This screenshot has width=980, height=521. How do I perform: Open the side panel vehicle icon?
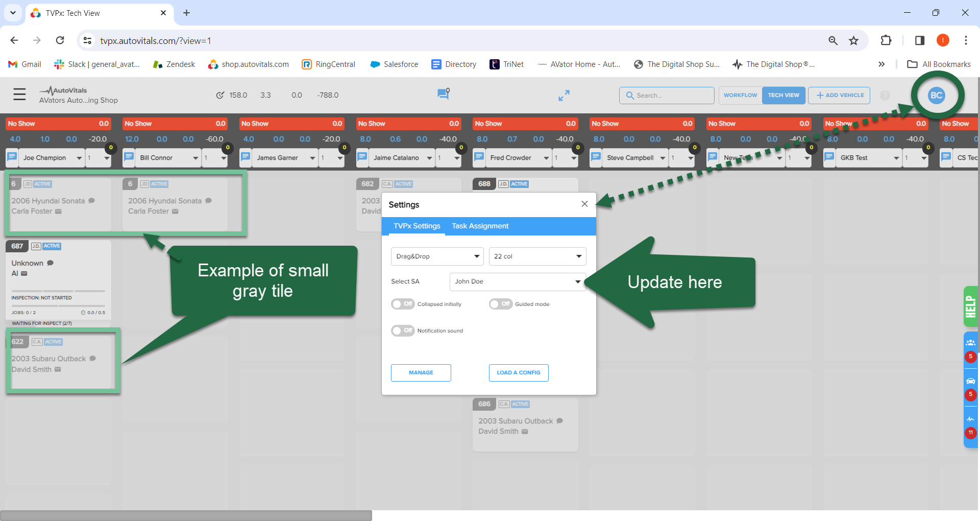pyautogui.click(x=970, y=381)
